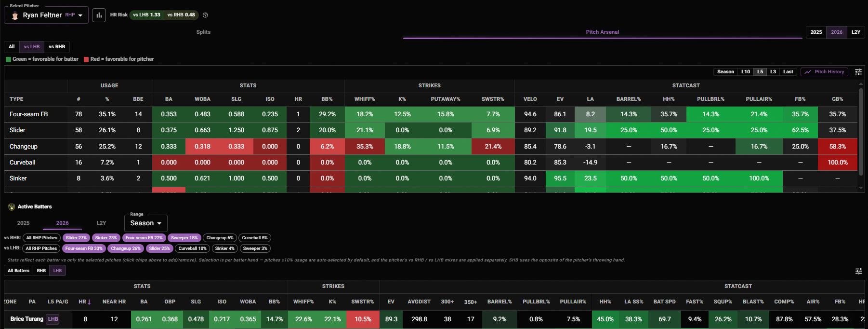Toggle the Slider 27% chip vs RHB
Screen dimensions: 868x329
tap(76, 238)
